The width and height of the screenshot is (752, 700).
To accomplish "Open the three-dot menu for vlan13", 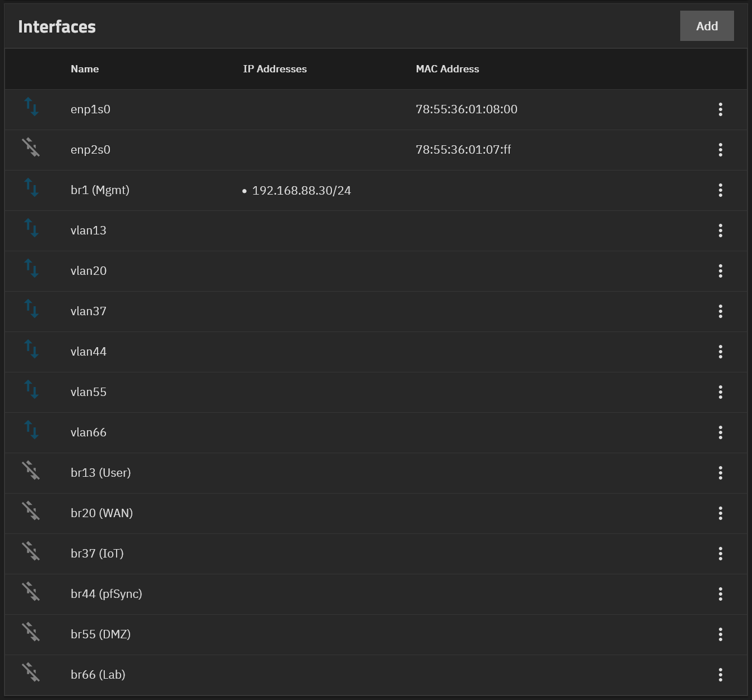I will pyautogui.click(x=720, y=231).
